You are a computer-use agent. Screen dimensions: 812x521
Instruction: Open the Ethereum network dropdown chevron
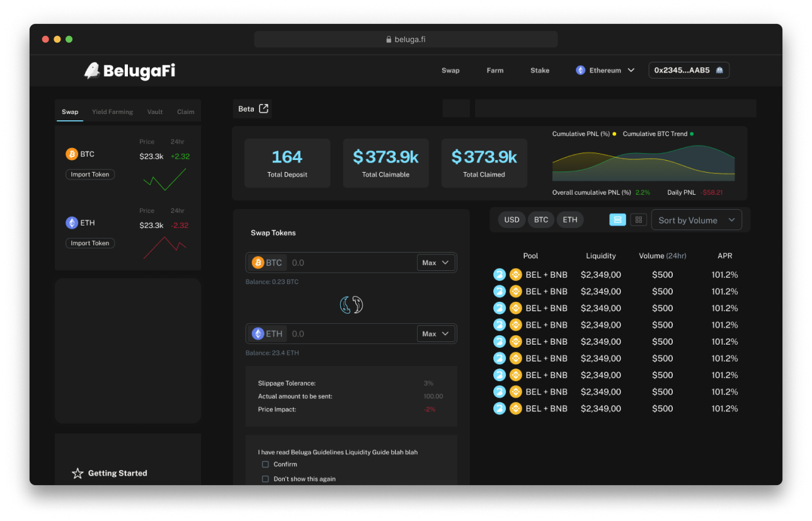tap(631, 71)
